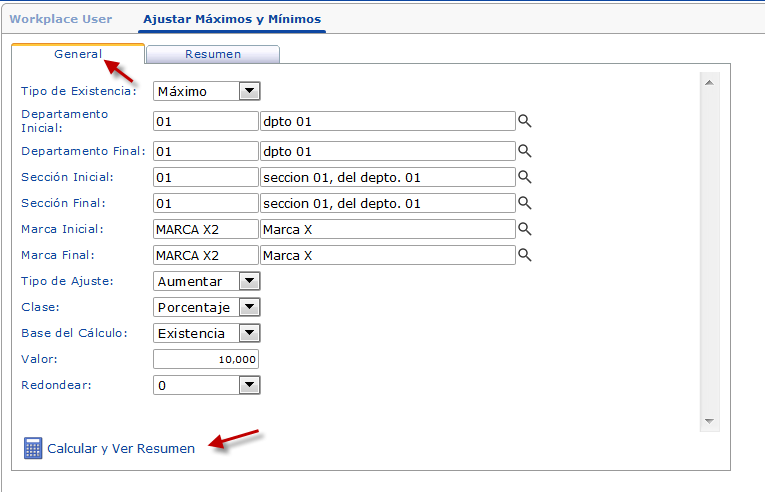Viewport: 765px width, 492px height.
Task: Click Calcular y Ver Resumen link
Action: [x=121, y=449]
